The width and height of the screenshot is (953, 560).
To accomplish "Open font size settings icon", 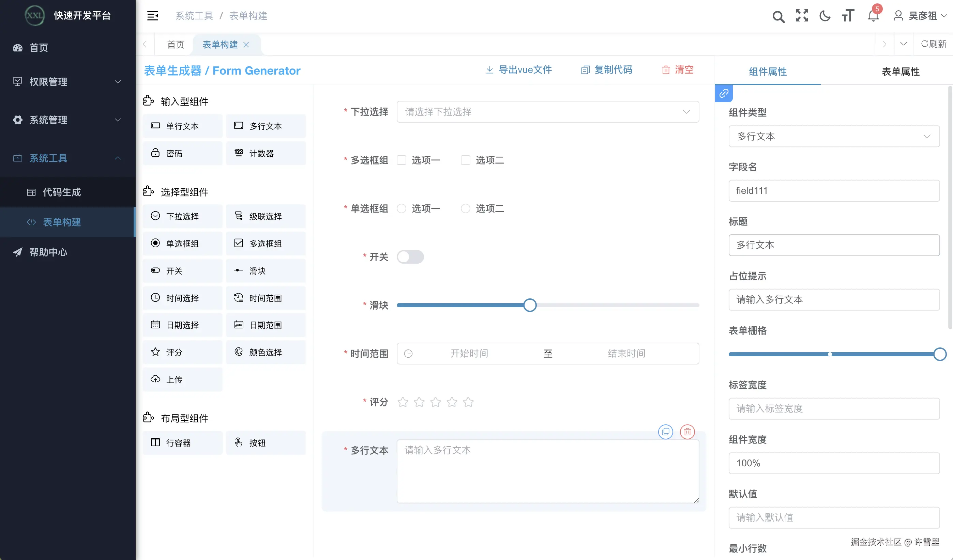I will 848,16.
